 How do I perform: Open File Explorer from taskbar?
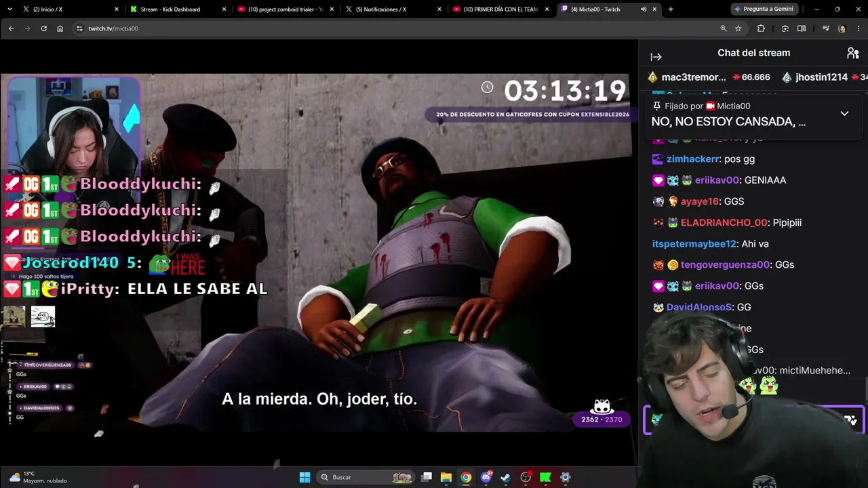pos(446,477)
